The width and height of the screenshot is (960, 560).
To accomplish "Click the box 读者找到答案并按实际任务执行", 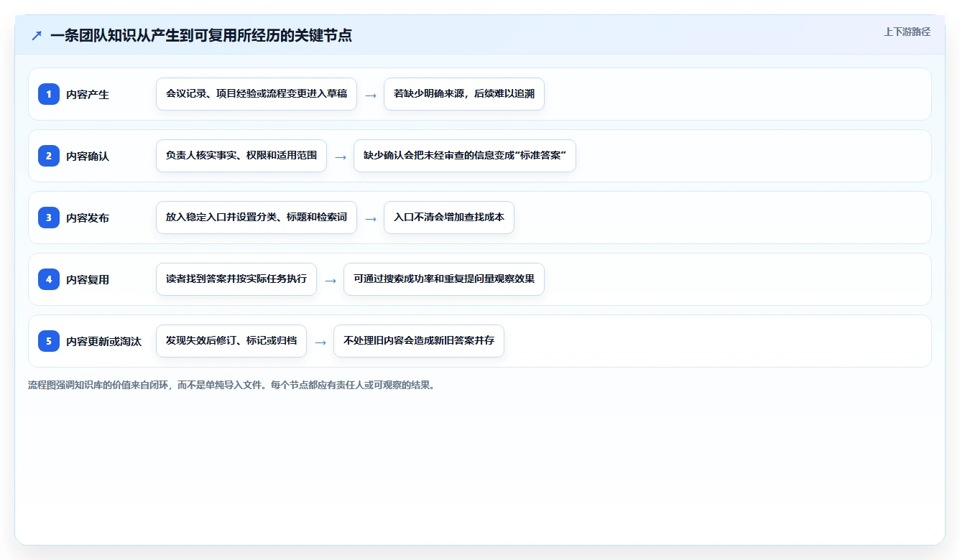I will pos(236,279).
